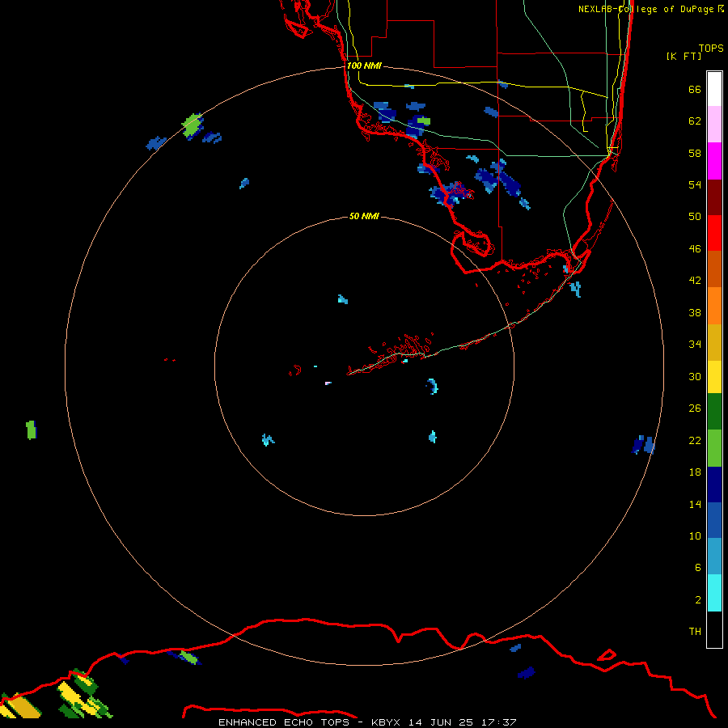The width and height of the screenshot is (728, 728).
Task: Select the gold legend swatch near 34
Action: tap(714, 342)
